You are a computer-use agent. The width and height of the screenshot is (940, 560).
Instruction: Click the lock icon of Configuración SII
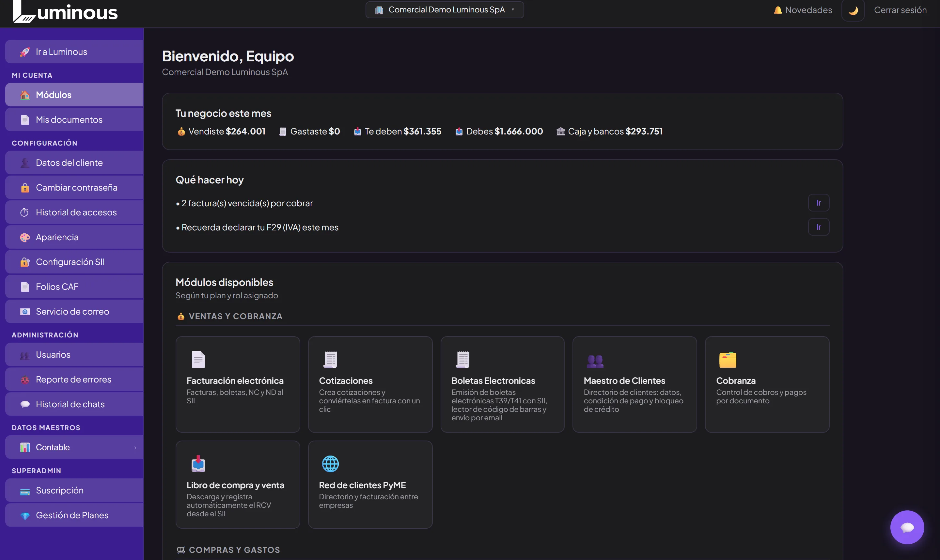coord(25,262)
